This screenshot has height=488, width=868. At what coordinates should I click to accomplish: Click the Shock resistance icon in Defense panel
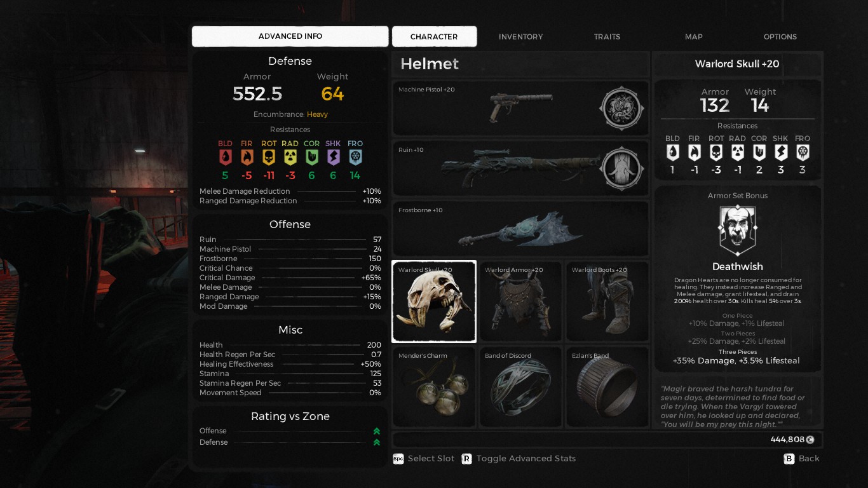(333, 157)
